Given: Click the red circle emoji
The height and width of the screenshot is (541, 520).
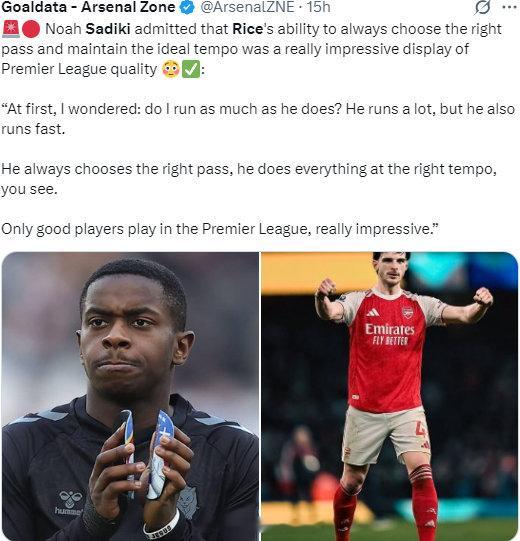Looking at the screenshot, I should tap(31, 29).
